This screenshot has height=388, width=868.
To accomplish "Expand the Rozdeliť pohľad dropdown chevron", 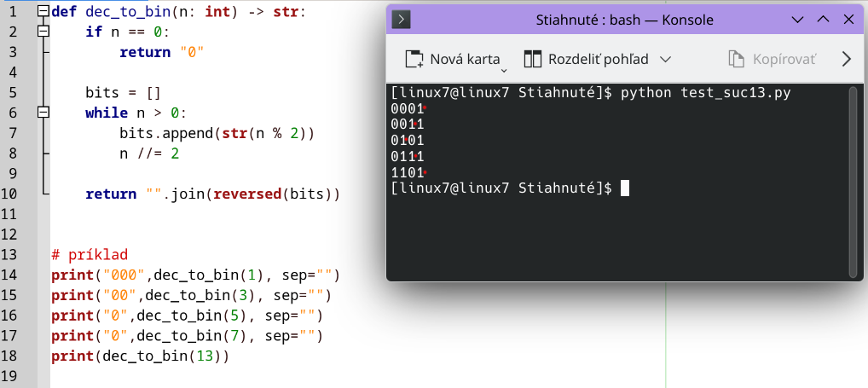I will [x=666, y=59].
